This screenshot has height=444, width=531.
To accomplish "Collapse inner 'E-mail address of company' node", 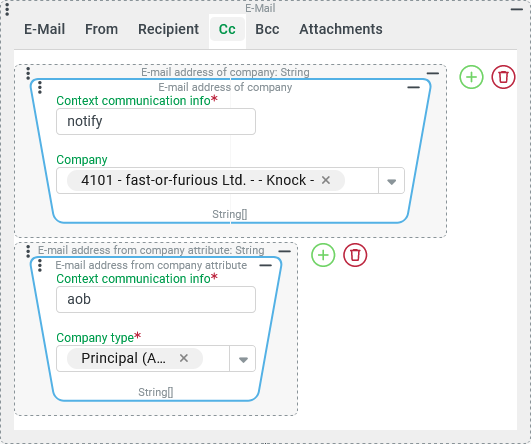I will [x=413, y=87].
